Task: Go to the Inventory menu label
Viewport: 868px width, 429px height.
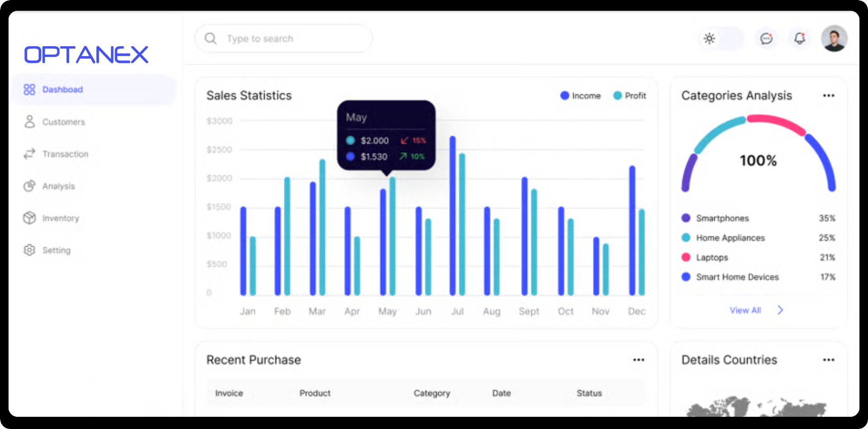Action: (x=61, y=219)
